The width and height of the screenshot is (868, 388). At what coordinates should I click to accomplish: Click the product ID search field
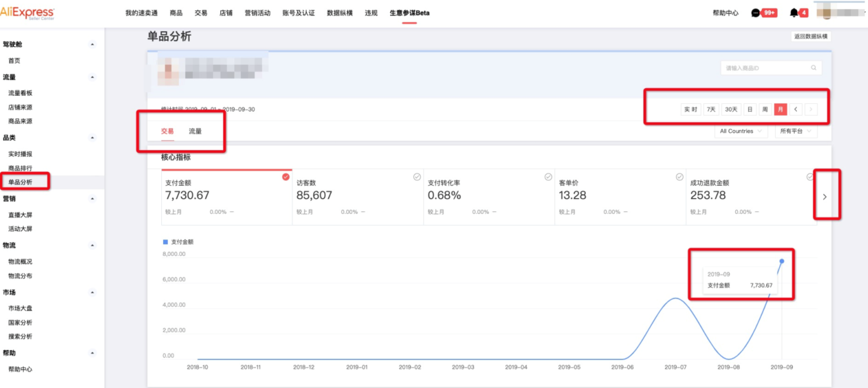771,68
